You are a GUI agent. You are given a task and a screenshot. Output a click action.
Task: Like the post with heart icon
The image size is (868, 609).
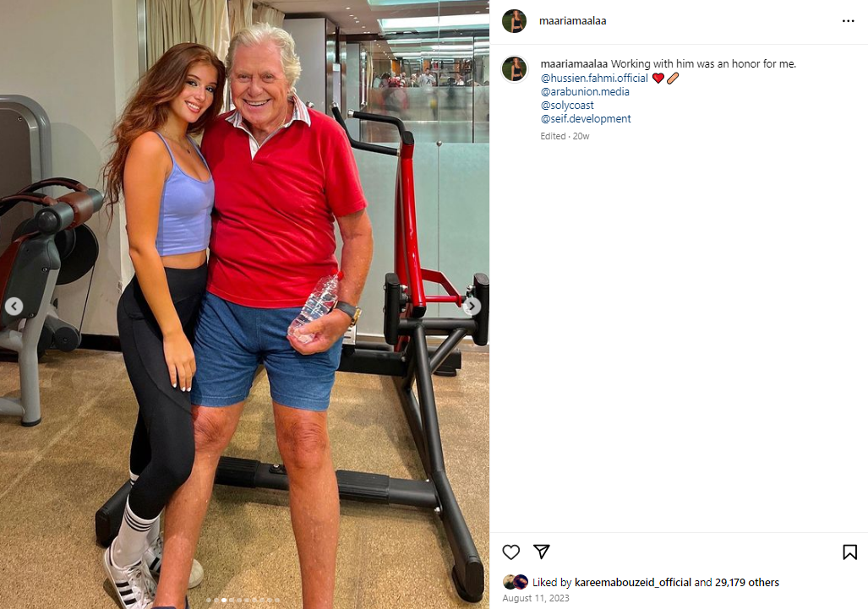pos(511,552)
